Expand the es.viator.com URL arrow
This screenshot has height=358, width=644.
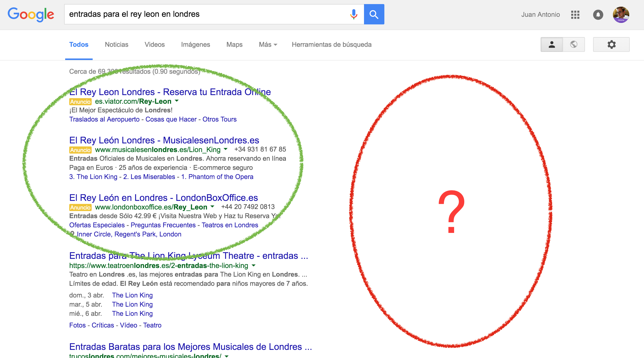point(177,101)
